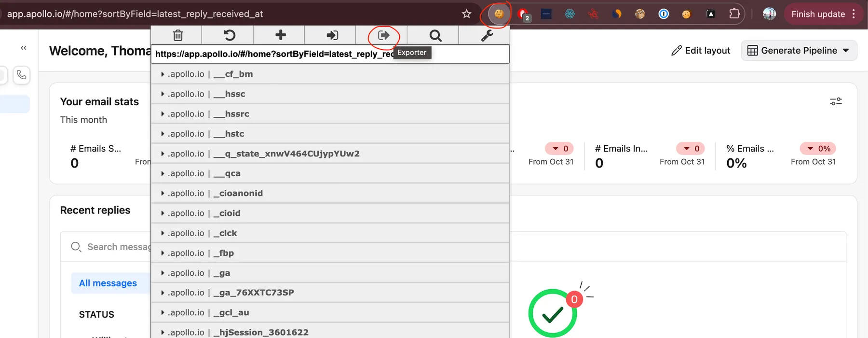Viewport: 868px width, 338px height.
Task: Click the 1Password extension icon
Action: pyautogui.click(x=664, y=14)
